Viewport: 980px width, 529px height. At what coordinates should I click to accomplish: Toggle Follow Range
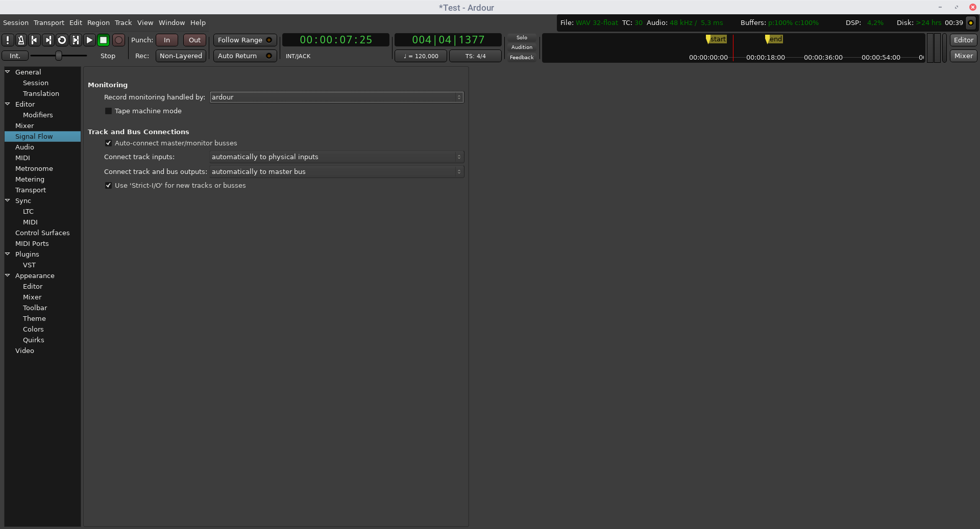[x=245, y=40]
